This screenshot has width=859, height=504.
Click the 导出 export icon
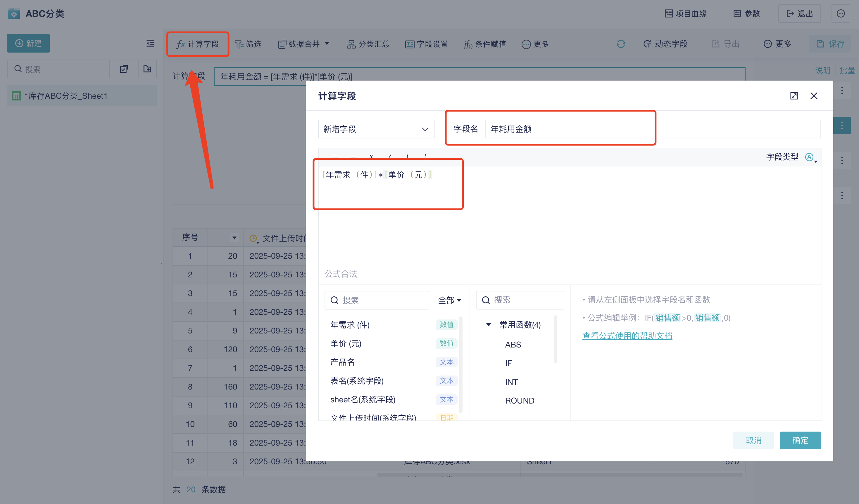click(x=726, y=44)
